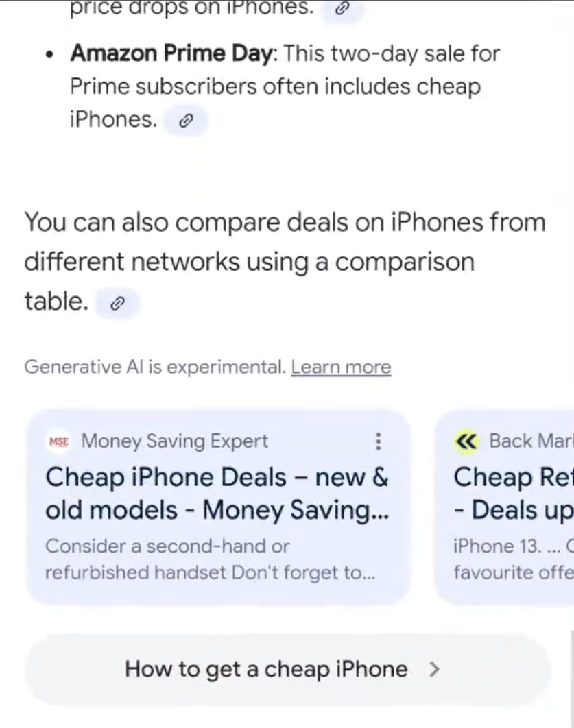Open citation link icon after "table."
574x728 pixels.
[x=117, y=303]
